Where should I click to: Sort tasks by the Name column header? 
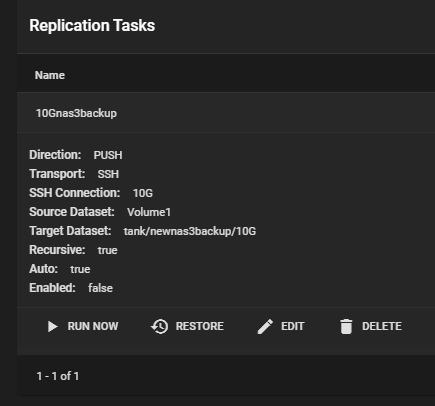50,75
